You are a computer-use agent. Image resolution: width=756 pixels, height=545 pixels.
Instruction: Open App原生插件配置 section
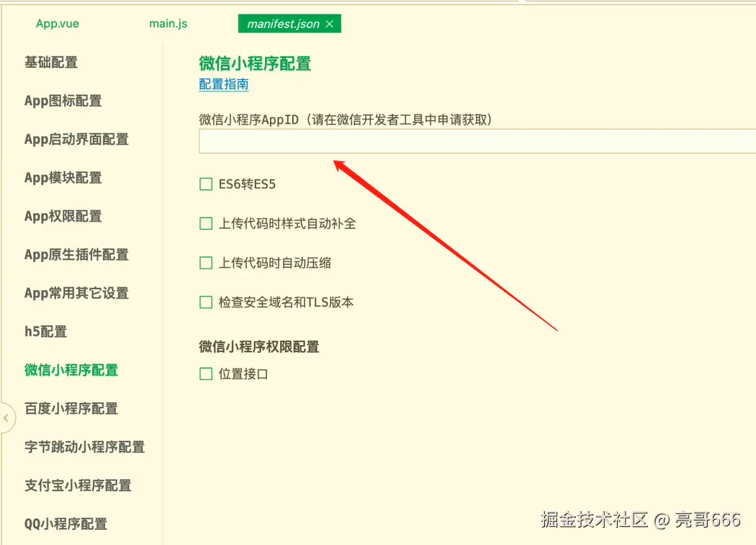click(76, 255)
